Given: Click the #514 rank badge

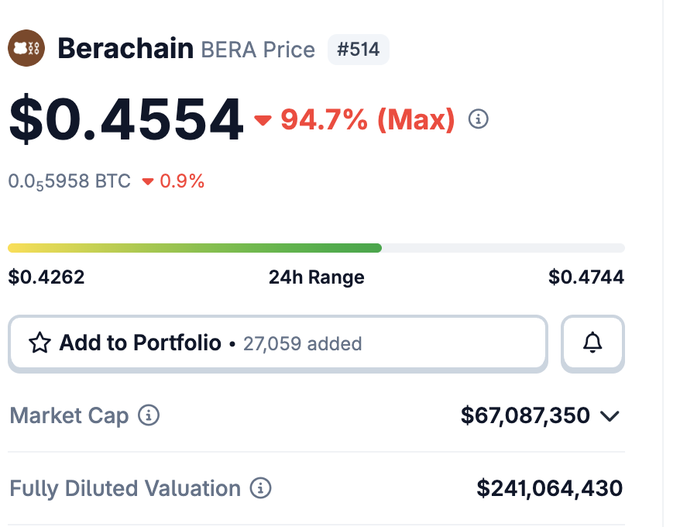Looking at the screenshot, I should point(358,49).
